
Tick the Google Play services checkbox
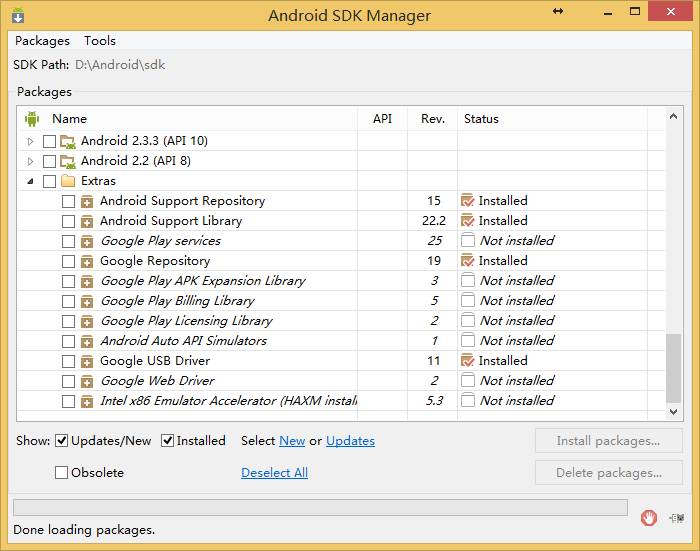pos(68,242)
